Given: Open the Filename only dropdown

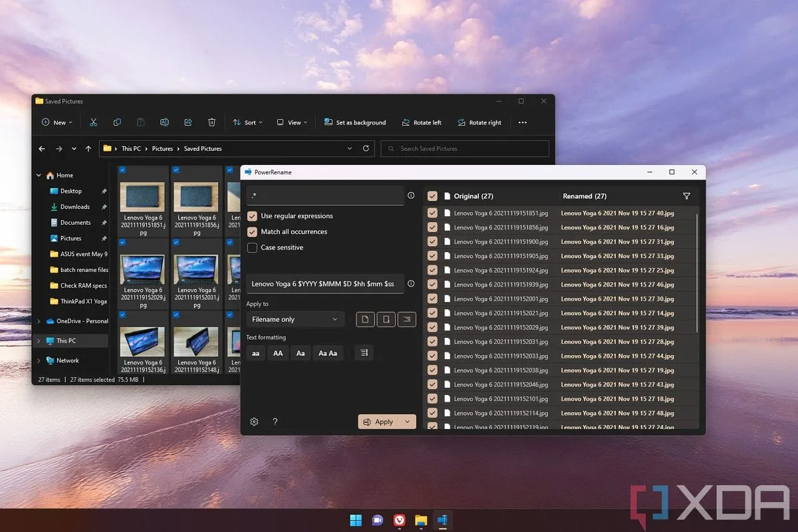Looking at the screenshot, I should [295, 320].
